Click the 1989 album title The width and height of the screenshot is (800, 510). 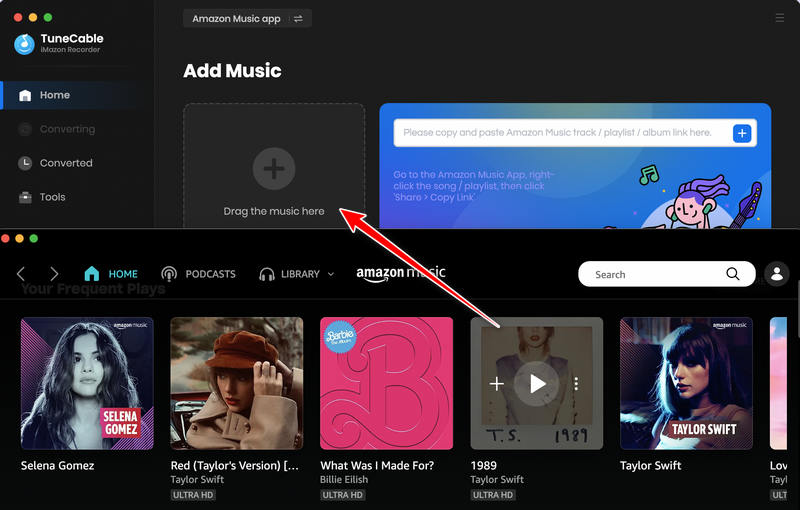pos(484,466)
